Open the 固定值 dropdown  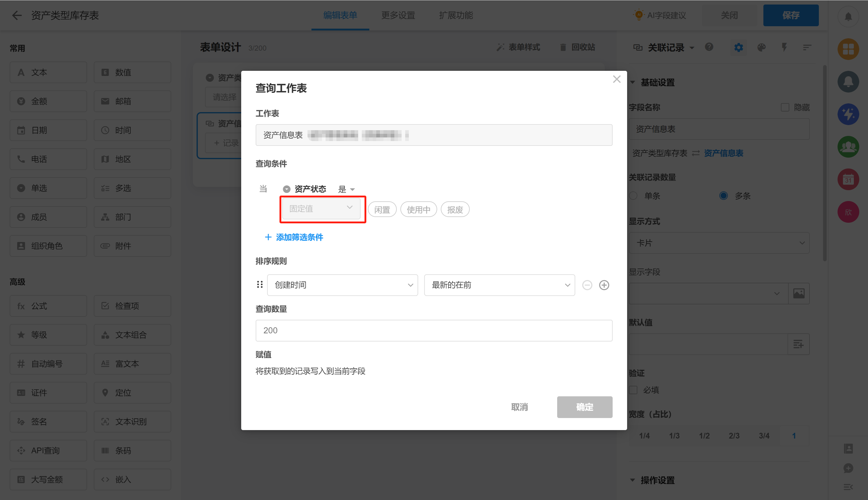pyautogui.click(x=321, y=209)
